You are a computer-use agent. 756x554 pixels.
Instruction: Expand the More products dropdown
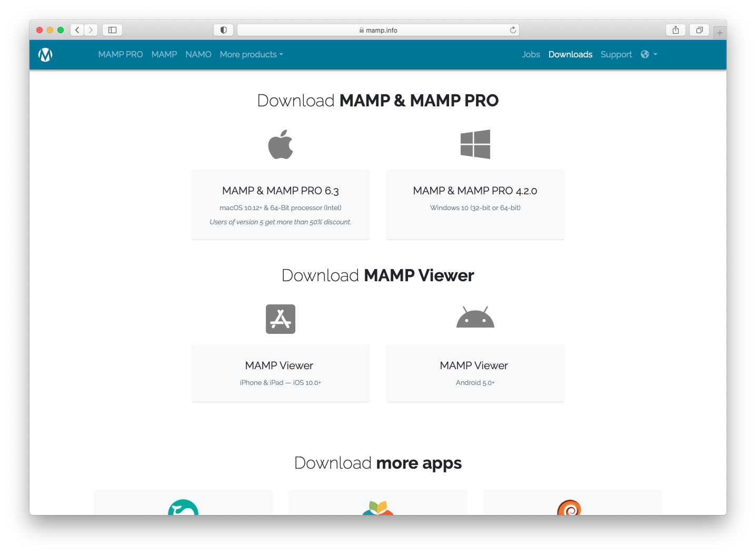251,55
